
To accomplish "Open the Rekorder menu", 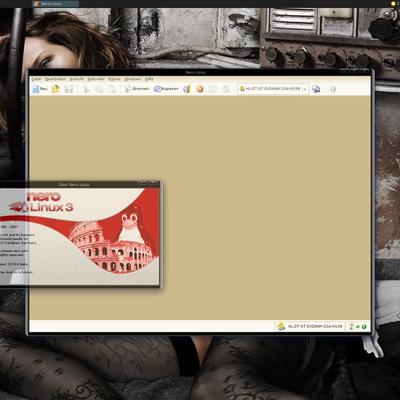I will tap(96, 79).
